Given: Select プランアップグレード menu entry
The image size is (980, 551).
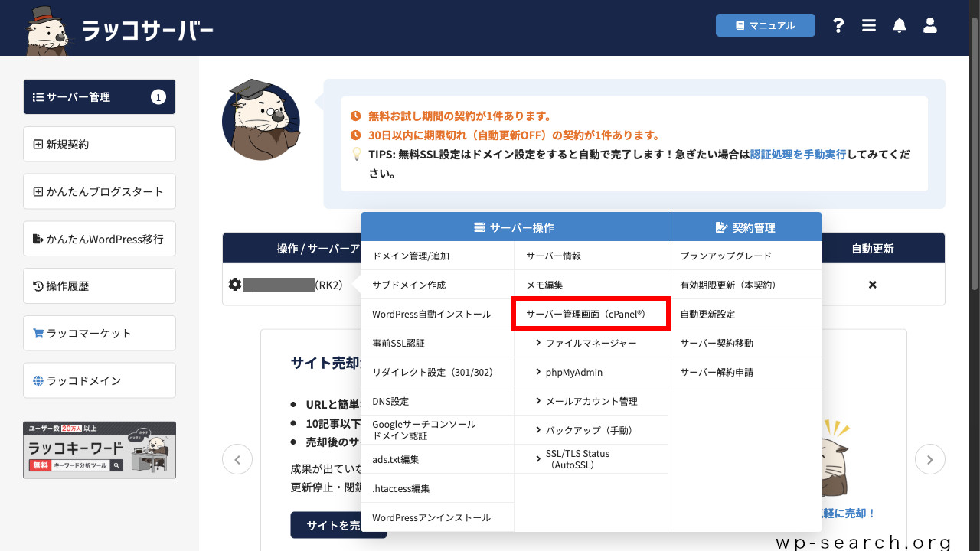Looking at the screenshot, I should (x=745, y=256).
